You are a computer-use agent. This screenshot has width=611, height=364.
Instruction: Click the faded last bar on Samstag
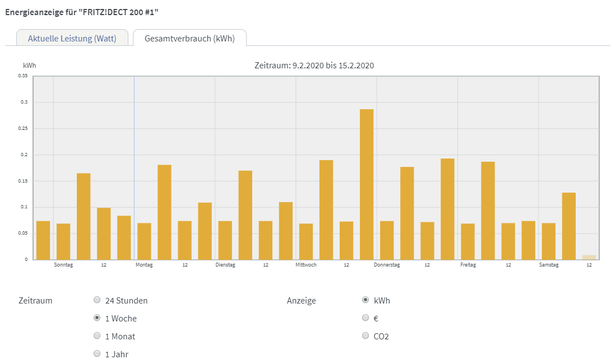pos(589,257)
